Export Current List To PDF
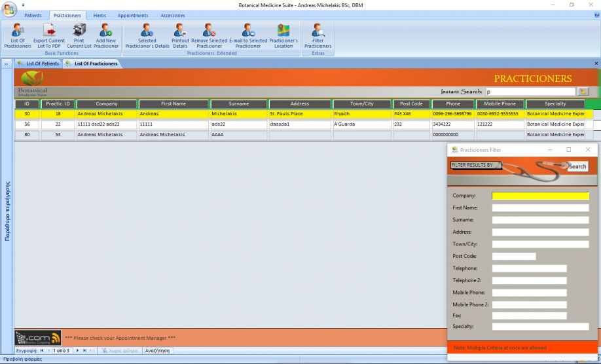 (49, 35)
